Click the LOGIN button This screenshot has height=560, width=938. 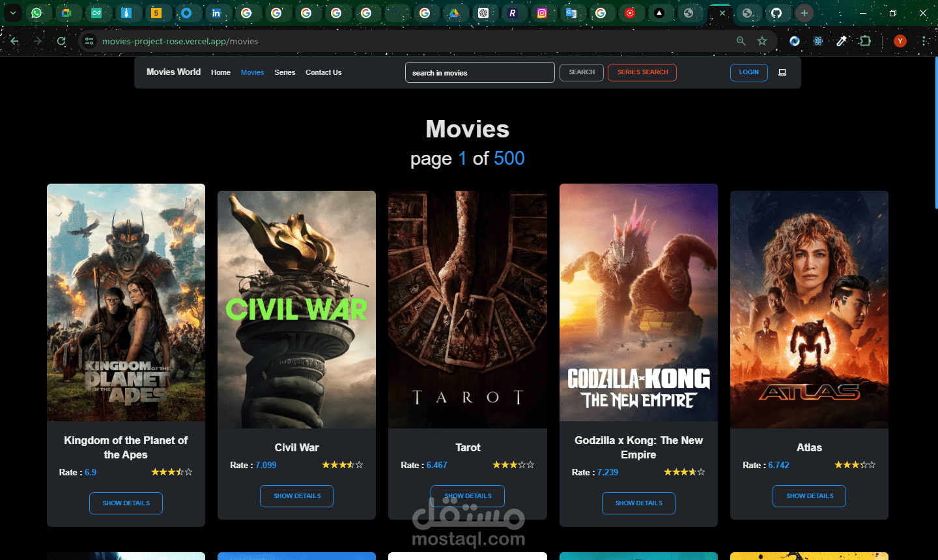[749, 72]
